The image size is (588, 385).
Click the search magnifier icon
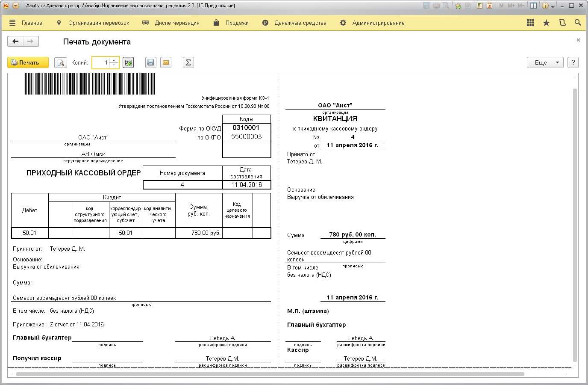pyautogui.click(x=578, y=23)
